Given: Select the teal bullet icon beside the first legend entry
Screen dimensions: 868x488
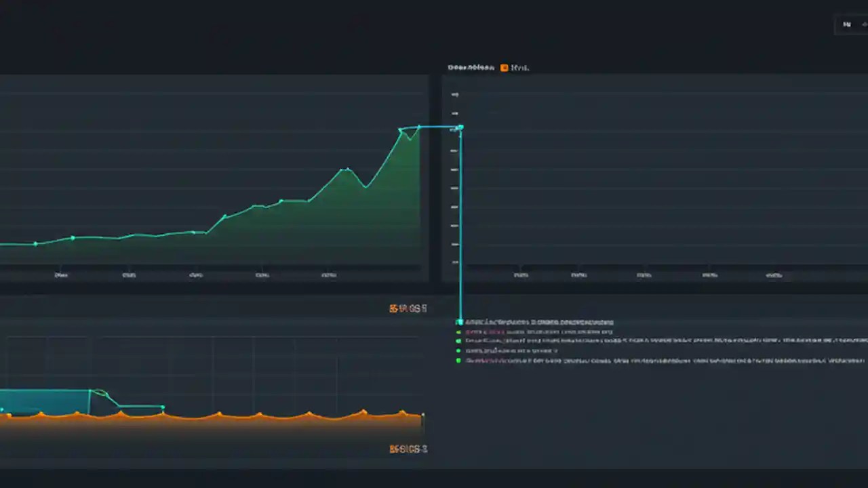Looking at the screenshot, I should click(x=460, y=322).
